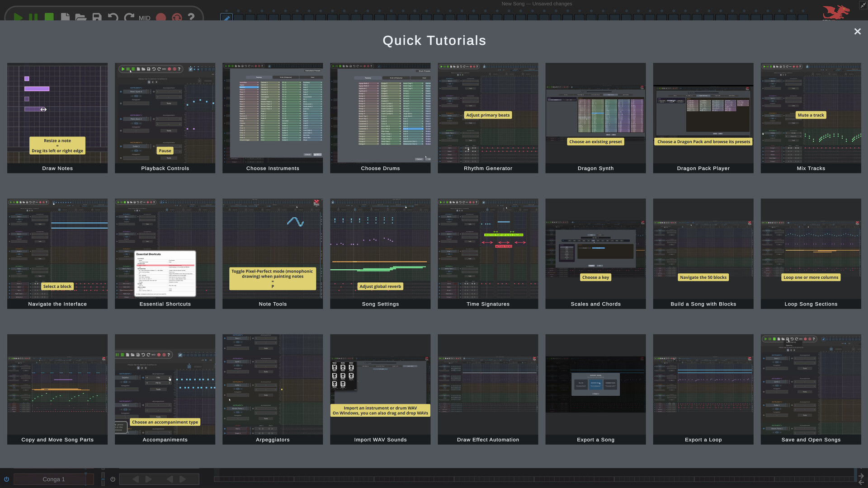Viewport: 868px width, 488px height.
Task: Click the question mark help icon
Action: (x=191, y=17)
